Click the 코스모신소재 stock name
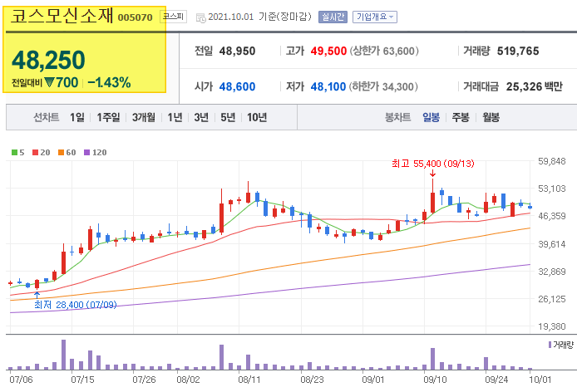 coord(62,16)
